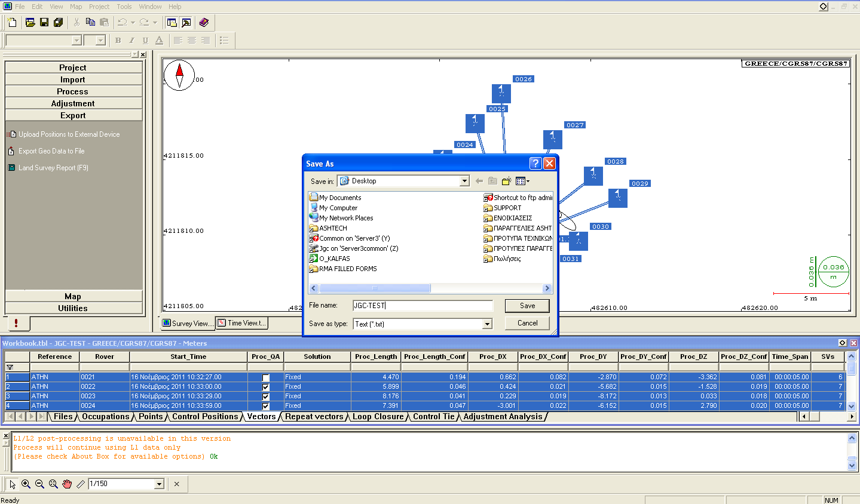This screenshot has width=860, height=504.
Task: Save all with the stacked floppy disks icon
Action: click(x=58, y=23)
